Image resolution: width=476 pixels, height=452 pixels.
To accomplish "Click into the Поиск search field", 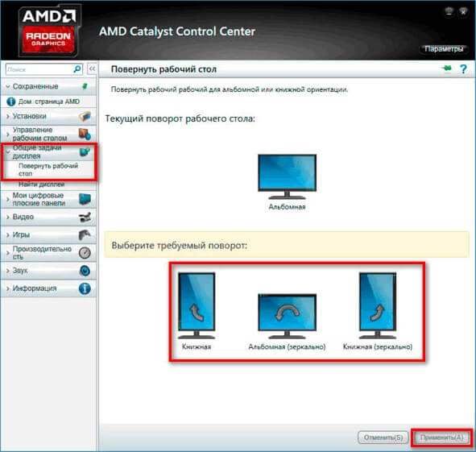I will coord(39,69).
